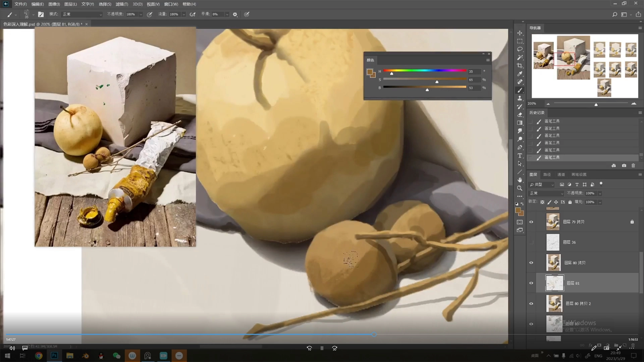The height and width of the screenshot is (362, 644).
Task: Hide the 图层 79 拷贝 layer
Action: point(531,222)
